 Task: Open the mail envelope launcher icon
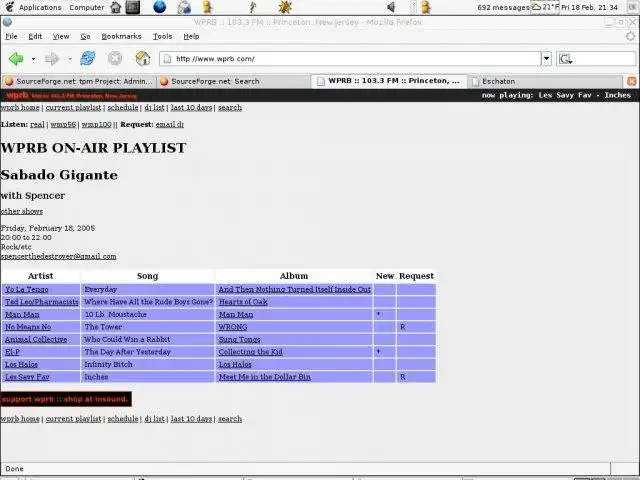coord(184,7)
